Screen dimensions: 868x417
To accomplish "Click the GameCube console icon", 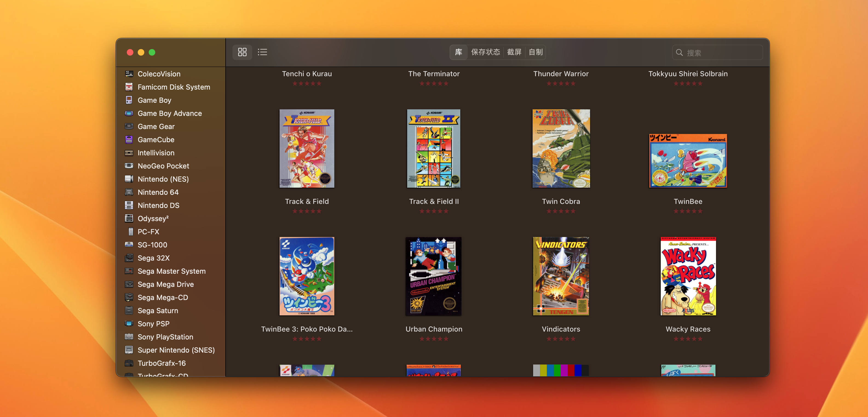I will pyautogui.click(x=129, y=139).
